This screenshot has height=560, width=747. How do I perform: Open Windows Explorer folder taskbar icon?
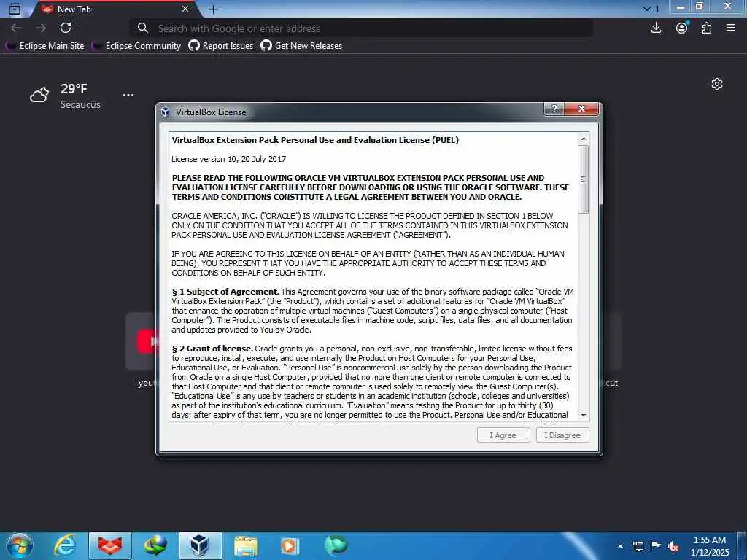[x=246, y=545]
